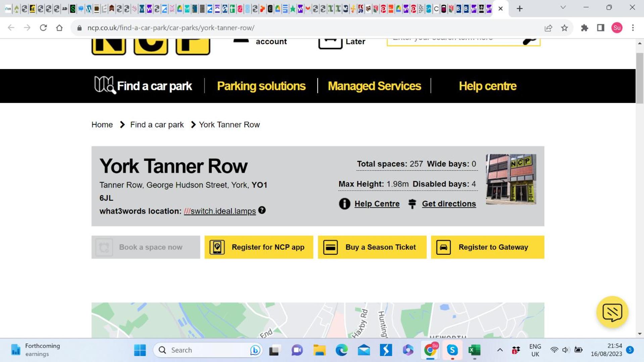The height and width of the screenshot is (362, 644).
Task: Go to Home breadcrumb
Action: click(x=102, y=125)
